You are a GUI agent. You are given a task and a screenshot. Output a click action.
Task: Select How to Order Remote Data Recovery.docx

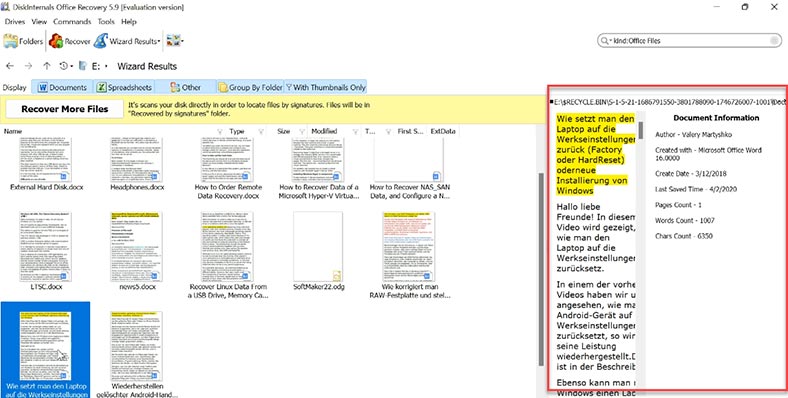(228, 169)
